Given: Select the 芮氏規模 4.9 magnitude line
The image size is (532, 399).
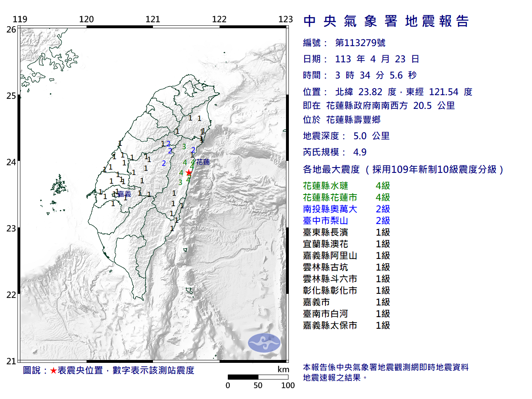Looking at the screenshot, I should pos(335,152).
